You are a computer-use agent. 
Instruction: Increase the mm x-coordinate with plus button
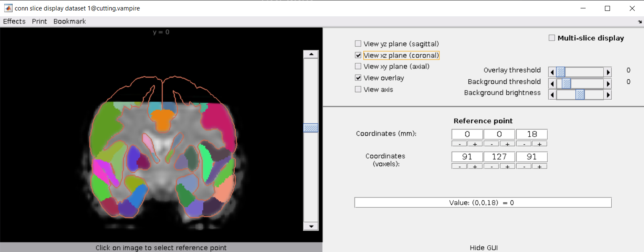(x=475, y=144)
